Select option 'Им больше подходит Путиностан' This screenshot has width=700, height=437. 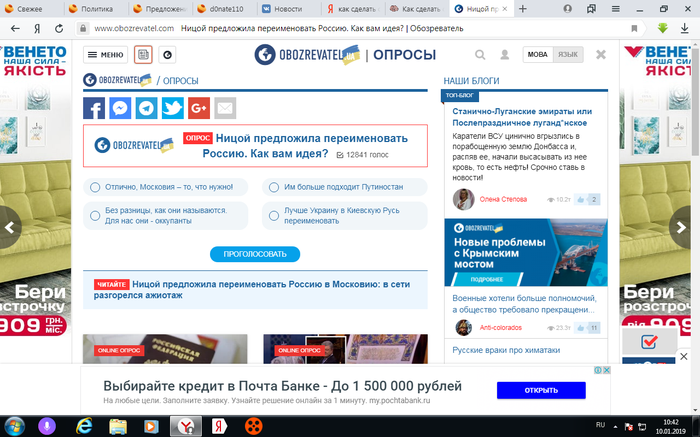point(345,187)
